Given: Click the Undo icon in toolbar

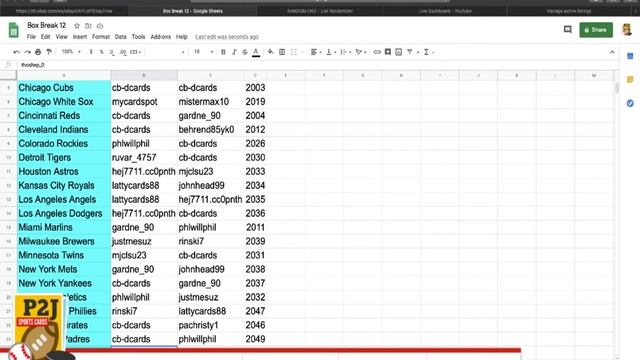Looking at the screenshot, I should coord(16,52).
